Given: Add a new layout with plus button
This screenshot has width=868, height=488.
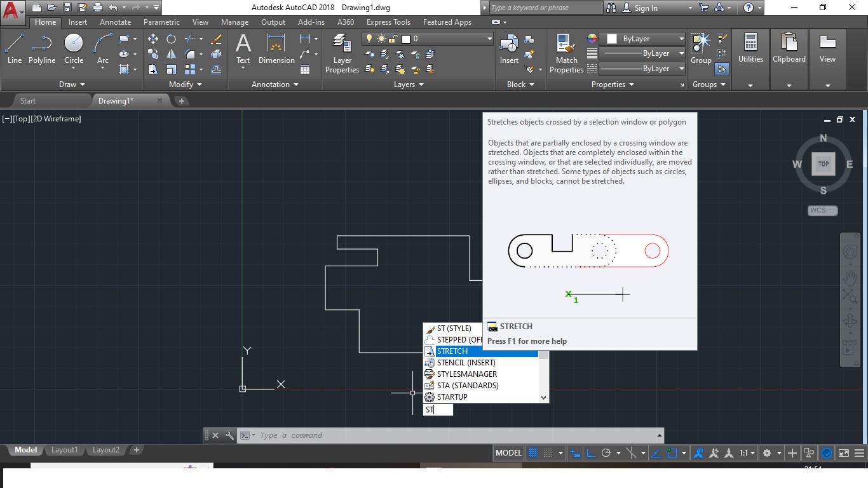Looking at the screenshot, I should click(x=136, y=450).
